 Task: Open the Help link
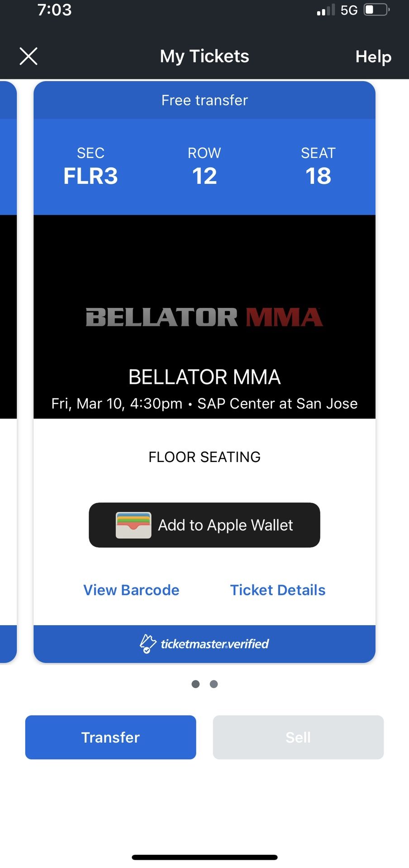pyautogui.click(x=373, y=57)
